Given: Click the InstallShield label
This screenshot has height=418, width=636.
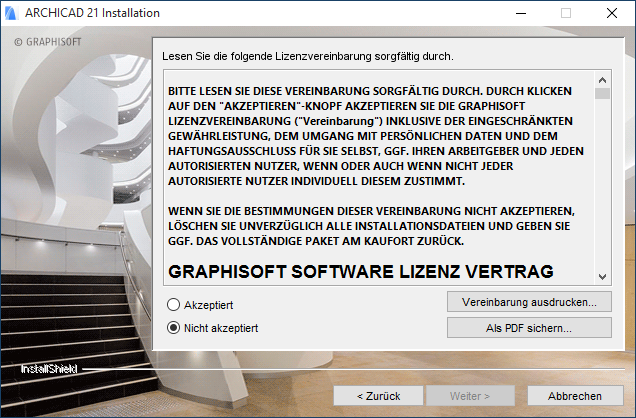Looking at the screenshot, I should [x=49, y=369].
